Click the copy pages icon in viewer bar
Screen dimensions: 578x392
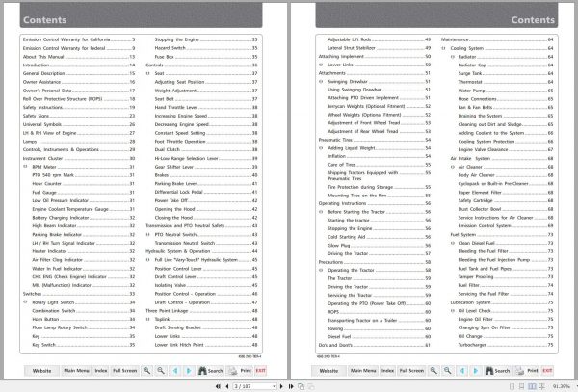(x=302, y=386)
